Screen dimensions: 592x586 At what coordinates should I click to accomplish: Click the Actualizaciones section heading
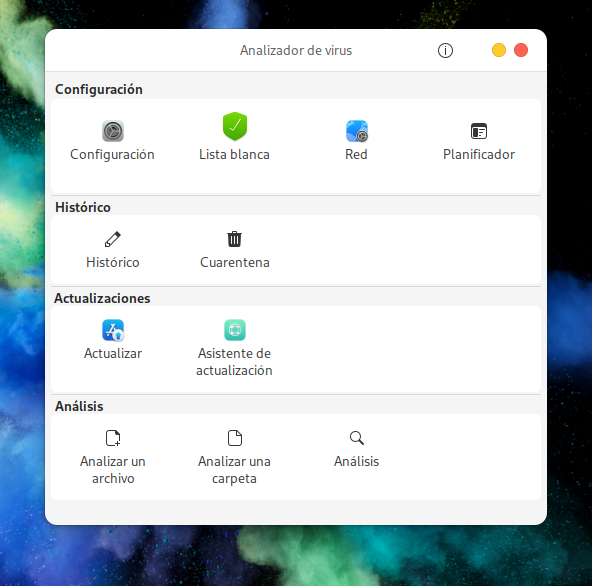pyautogui.click(x=102, y=298)
